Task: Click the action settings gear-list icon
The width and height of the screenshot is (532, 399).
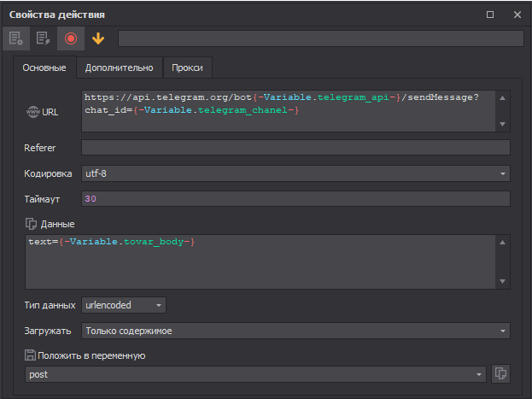Action: point(15,38)
